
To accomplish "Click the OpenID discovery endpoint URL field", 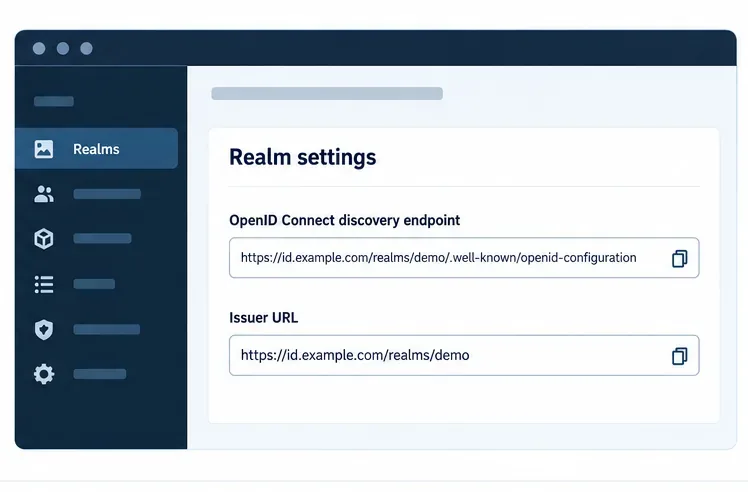I will pyautogui.click(x=464, y=258).
